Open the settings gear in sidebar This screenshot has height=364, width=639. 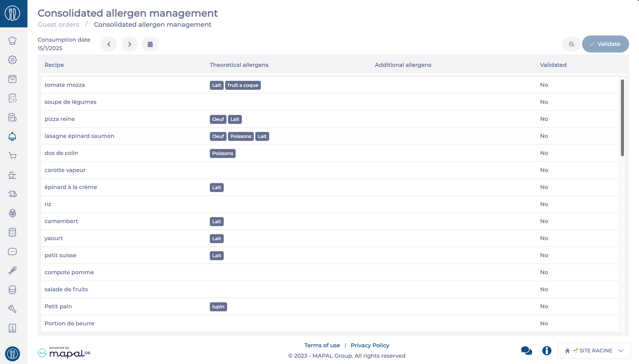point(13,60)
